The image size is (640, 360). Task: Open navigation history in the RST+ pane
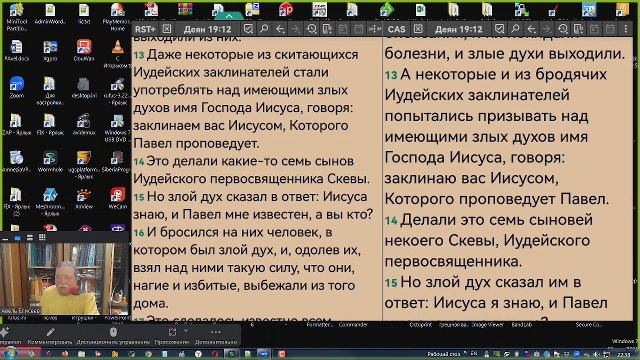coord(311,29)
